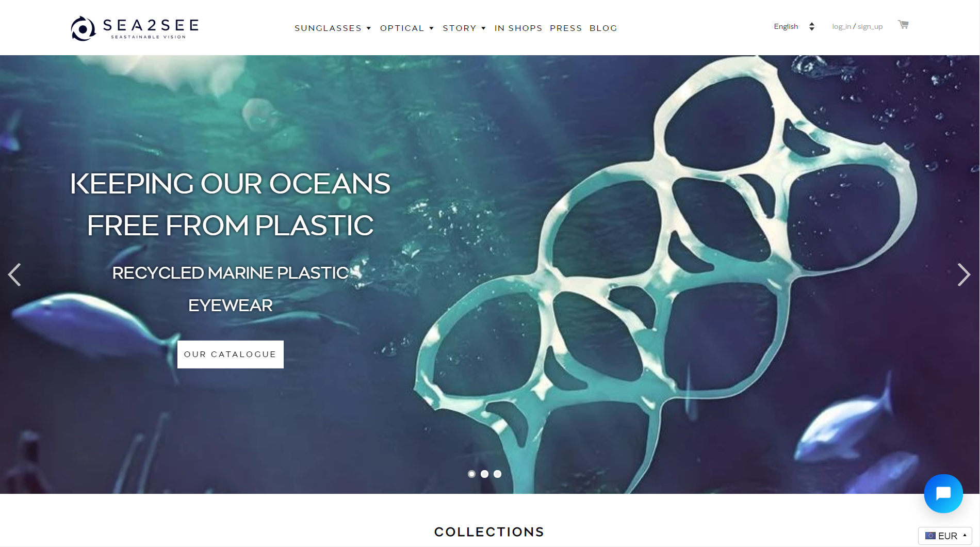Open the blue chat bubble widget
The width and height of the screenshot is (980, 547).
coord(943,494)
